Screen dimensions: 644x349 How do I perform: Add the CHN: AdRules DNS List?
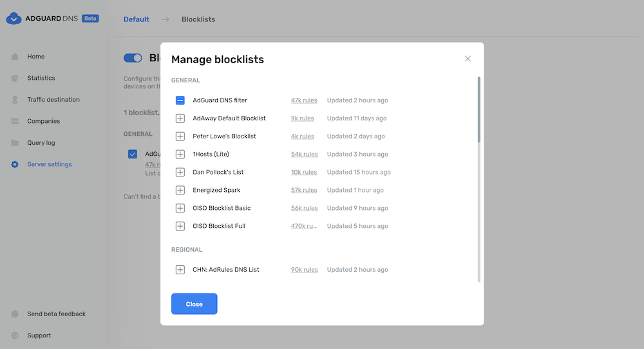click(180, 270)
